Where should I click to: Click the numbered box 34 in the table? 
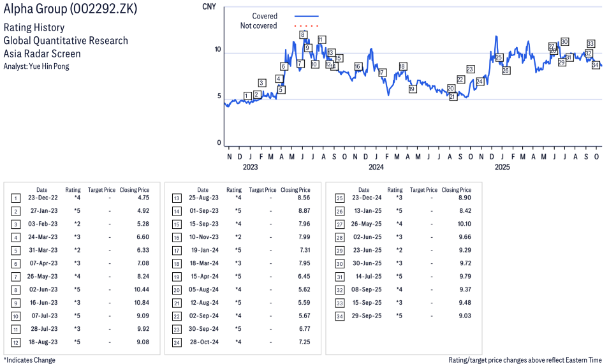coord(338,316)
